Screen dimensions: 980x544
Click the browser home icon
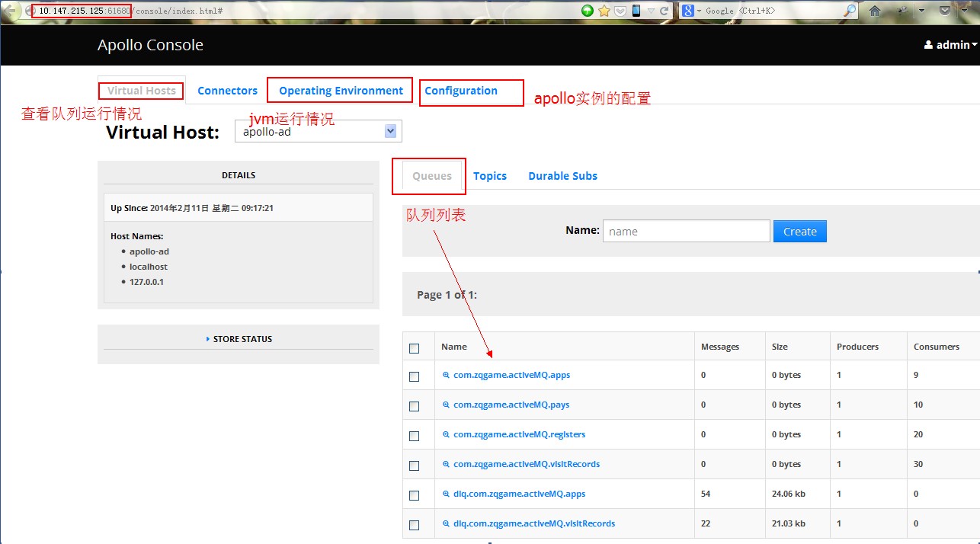point(875,11)
